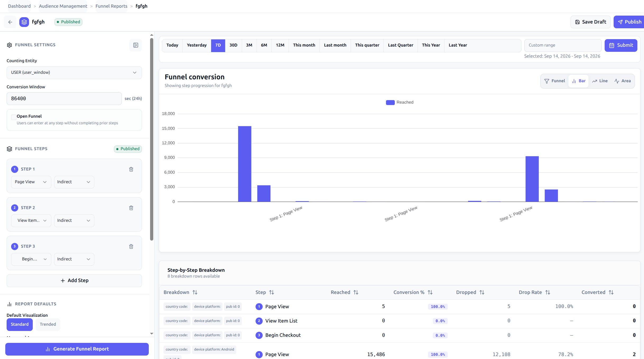Switch chart to Line view
Screen dimensions: 644x359
tap(600, 81)
